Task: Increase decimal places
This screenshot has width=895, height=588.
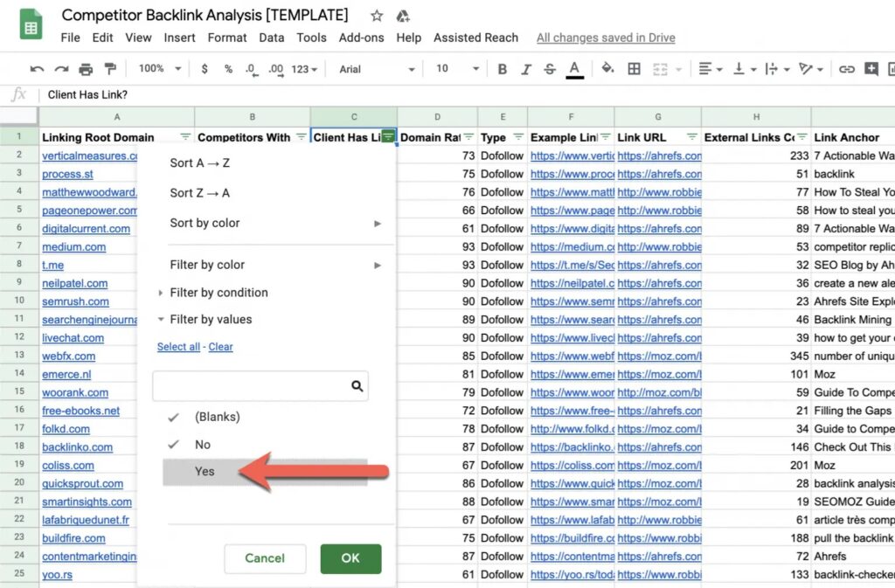Action: pyautogui.click(x=276, y=69)
